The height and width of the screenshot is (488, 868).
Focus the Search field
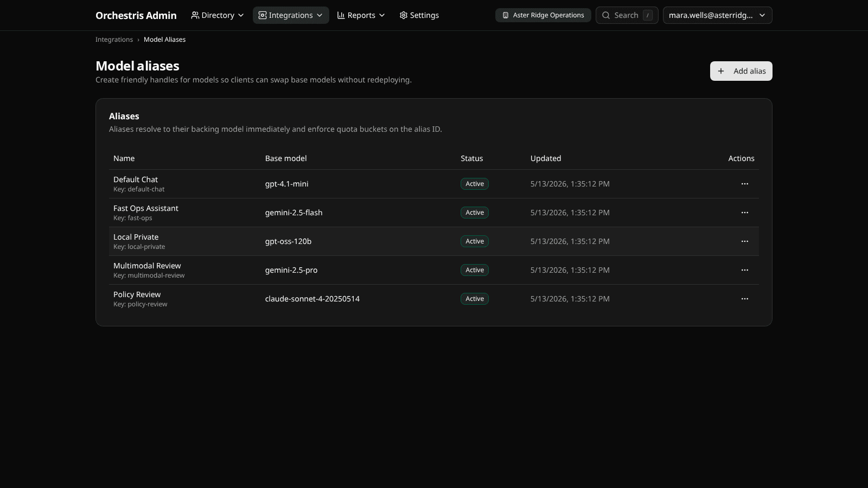point(627,15)
